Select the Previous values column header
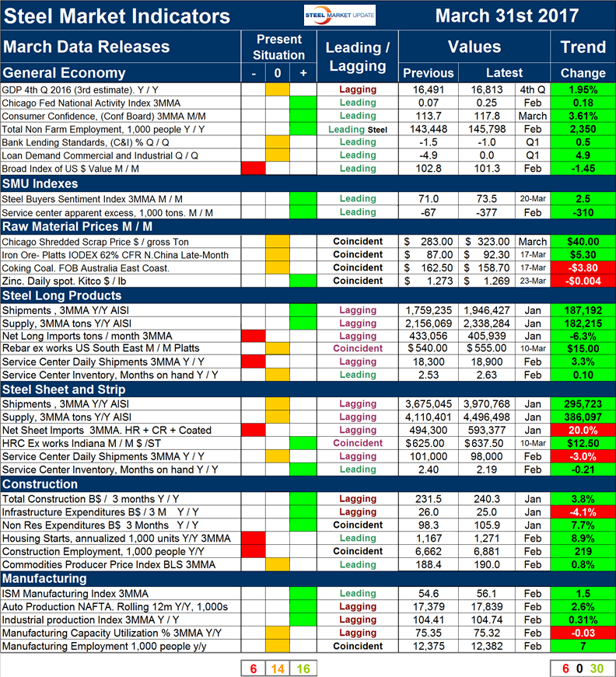This screenshot has height=677, width=616. (428, 73)
